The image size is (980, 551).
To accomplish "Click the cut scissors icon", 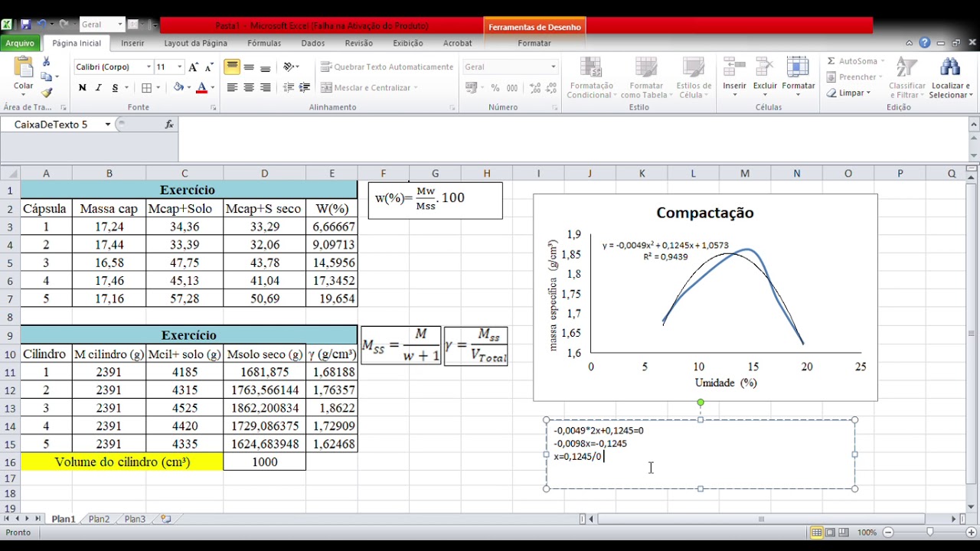I will [x=47, y=61].
